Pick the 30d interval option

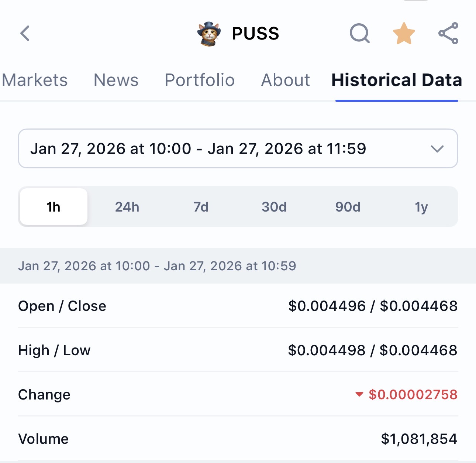(x=274, y=207)
